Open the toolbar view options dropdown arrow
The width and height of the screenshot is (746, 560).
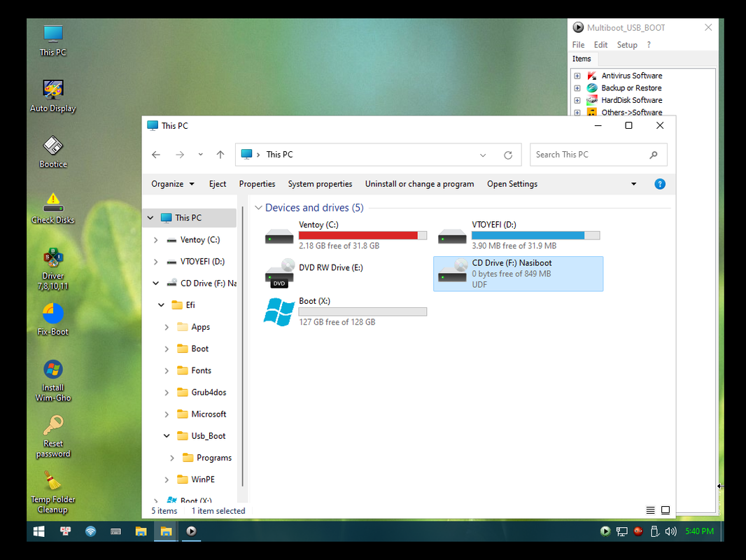pos(633,184)
